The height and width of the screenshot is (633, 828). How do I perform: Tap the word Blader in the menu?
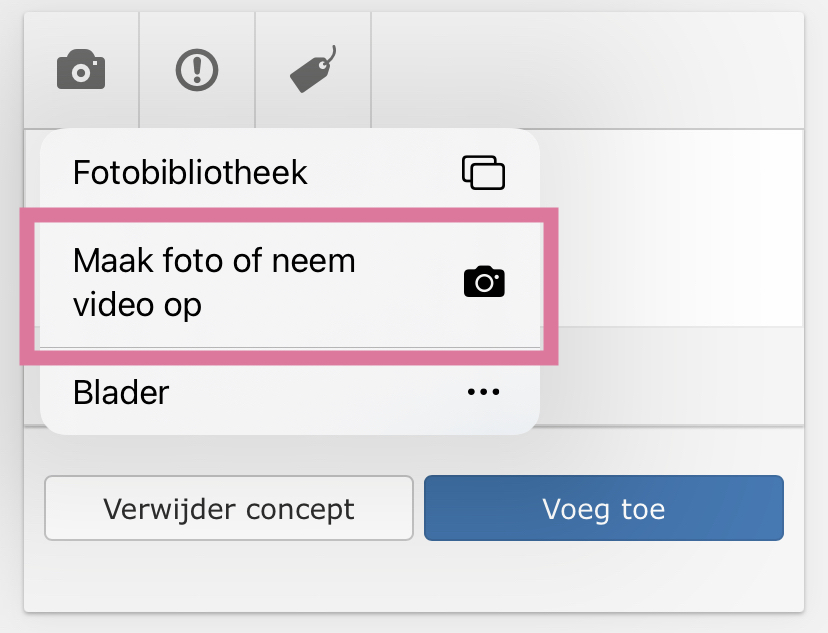(x=121, y=392)
